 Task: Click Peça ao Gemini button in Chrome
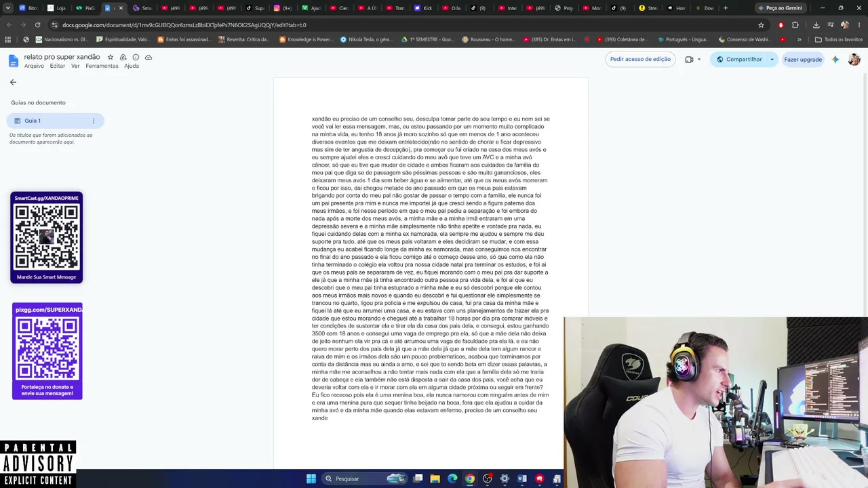coord(780,8)
